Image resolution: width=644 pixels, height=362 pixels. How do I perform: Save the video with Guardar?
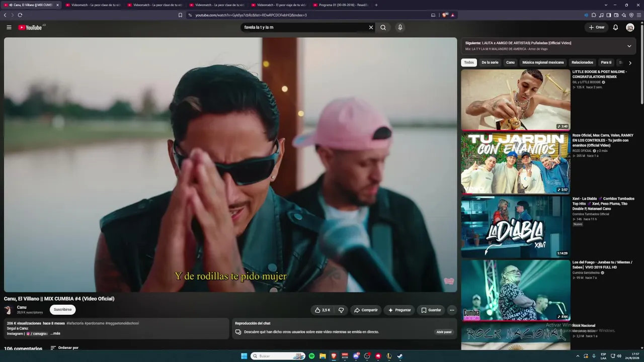tap(431, 310)
